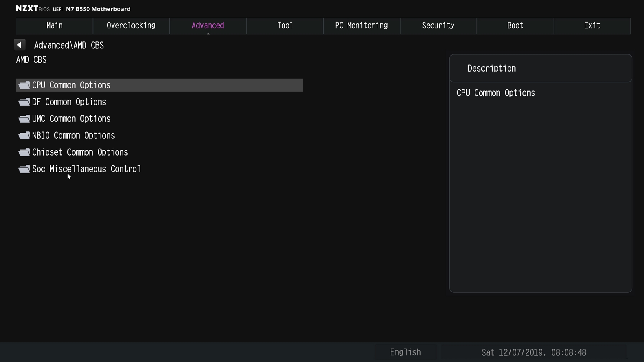Switch to the Overclocking tab
644x362 pixels.
(x=131, y=26)
